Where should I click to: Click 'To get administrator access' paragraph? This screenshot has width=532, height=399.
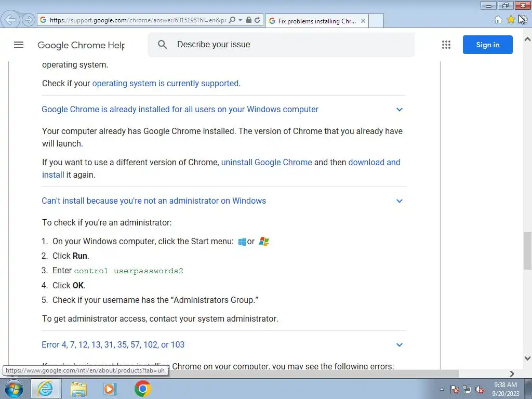[x=160, y=319]
